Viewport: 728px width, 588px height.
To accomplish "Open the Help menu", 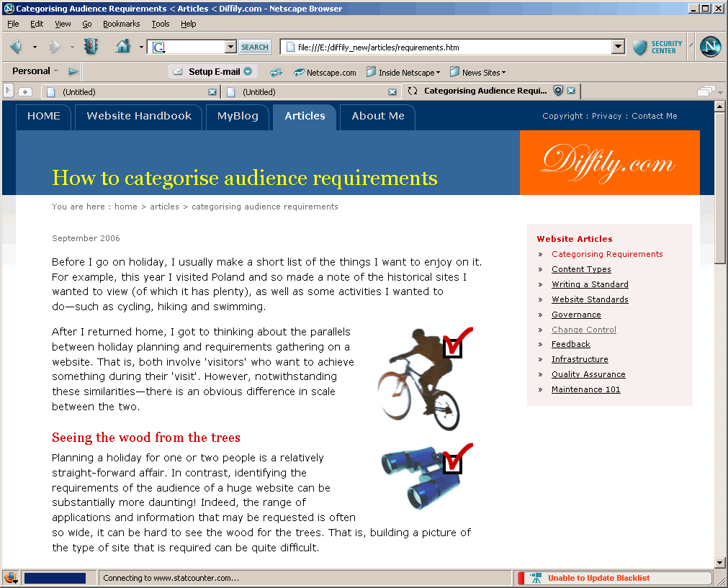I will pos(188,24).
